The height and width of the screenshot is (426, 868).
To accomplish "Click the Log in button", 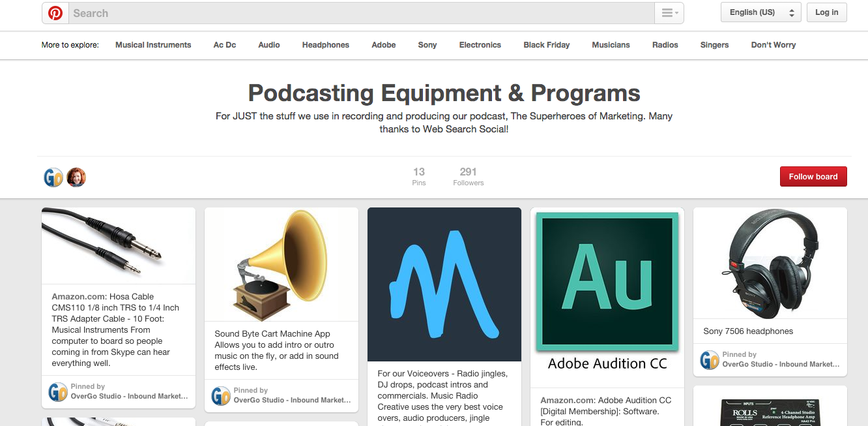I will 826,12.
